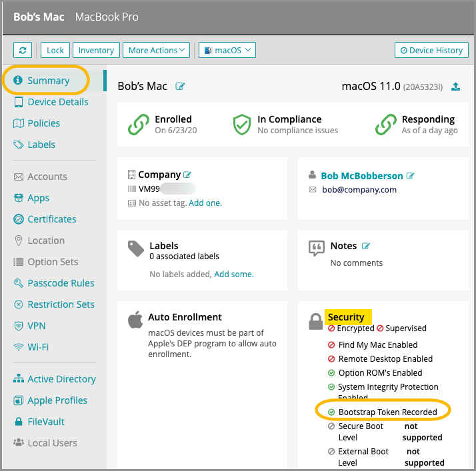
Task: Edit the Company field with pencil icon
Action: pyautogui.click(x=187, y=175)
